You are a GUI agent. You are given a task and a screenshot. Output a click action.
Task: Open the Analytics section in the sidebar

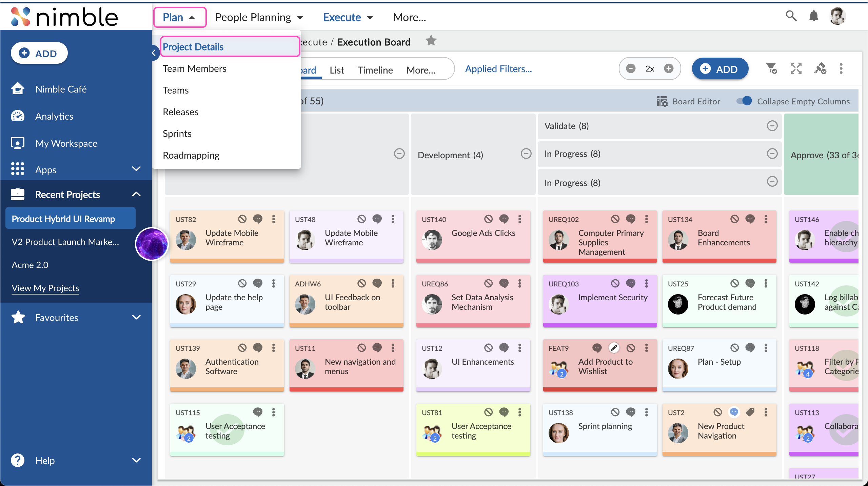(x=54, y=116)
